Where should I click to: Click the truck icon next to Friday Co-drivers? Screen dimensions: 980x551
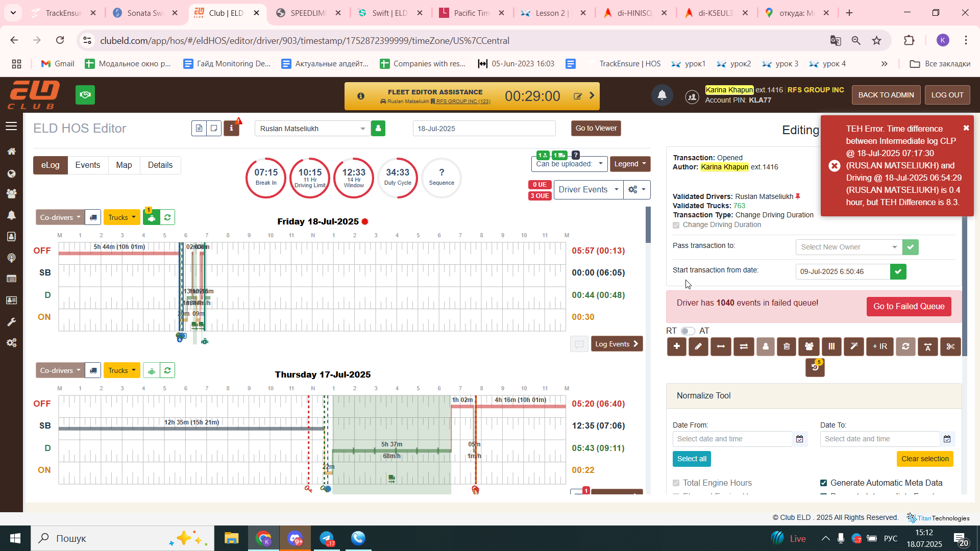(93, 217)
